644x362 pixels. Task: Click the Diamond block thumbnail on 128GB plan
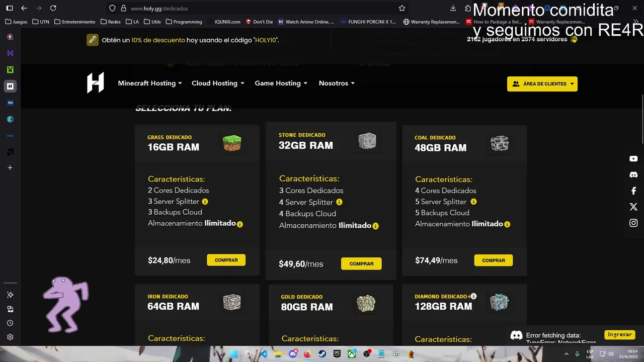click(500, 302)
